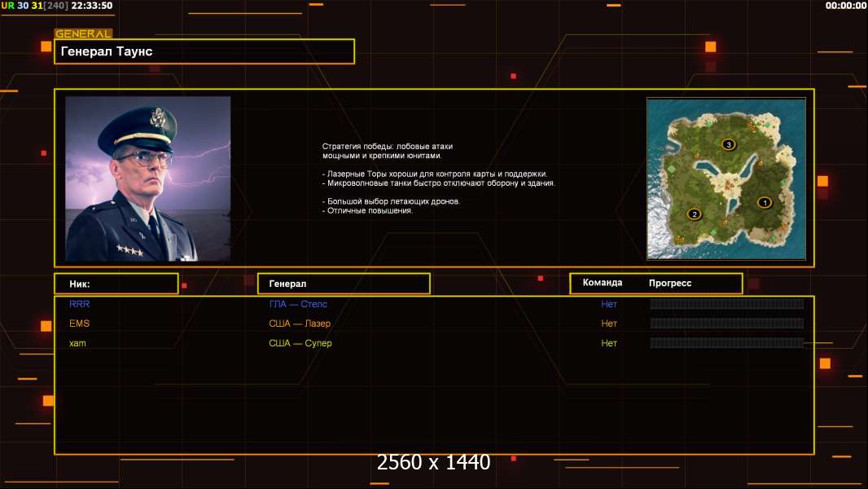Click General Townes portrait image
The width and height of the screenshot is (868, 489).
coord(148,178)
